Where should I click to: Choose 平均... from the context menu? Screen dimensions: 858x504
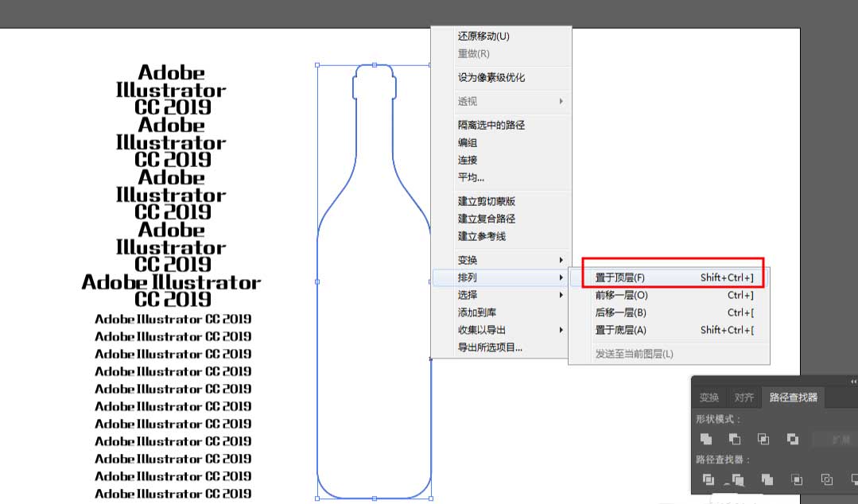tap(471, 177)
